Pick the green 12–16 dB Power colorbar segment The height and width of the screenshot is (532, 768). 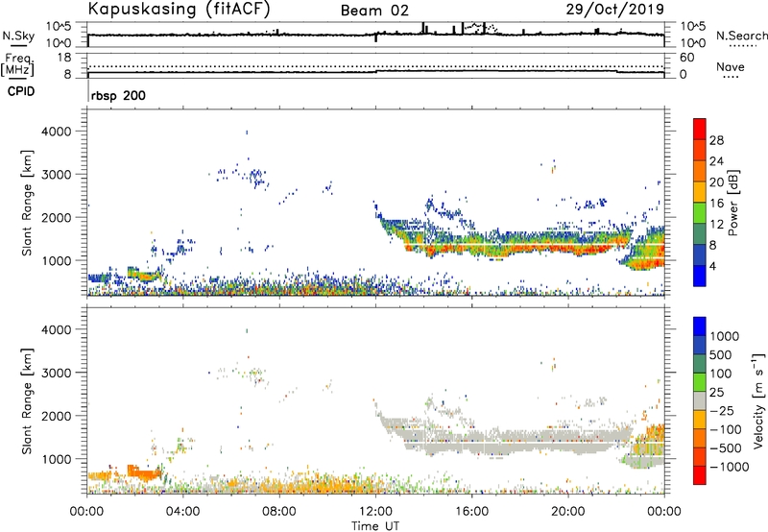pos(700,213)
